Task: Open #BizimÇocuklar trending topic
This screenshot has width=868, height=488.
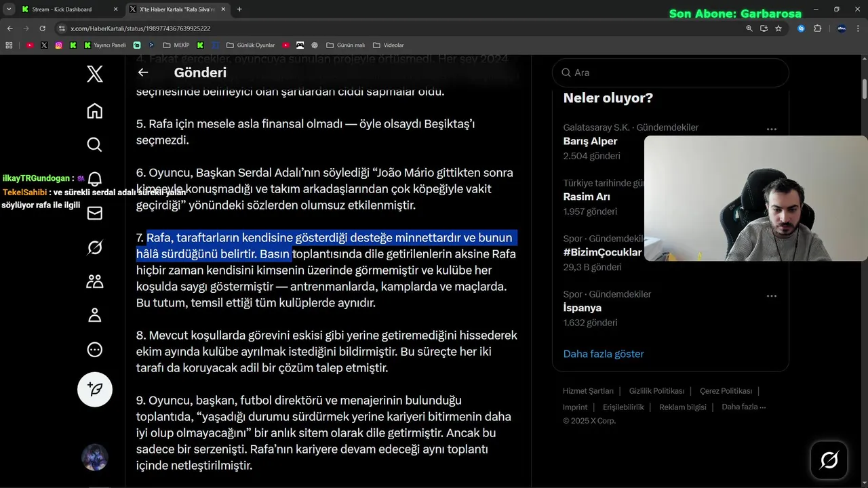Action: [x=602, y=252]
